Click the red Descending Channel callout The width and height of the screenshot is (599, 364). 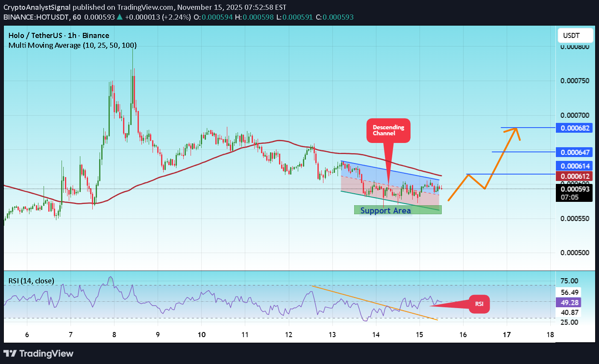coord(388,130)
